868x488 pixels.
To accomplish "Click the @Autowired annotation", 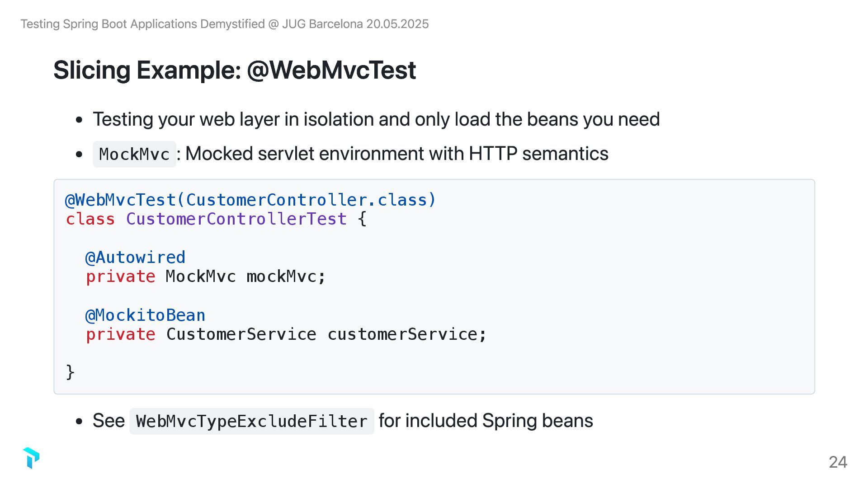I will point(136,258).
